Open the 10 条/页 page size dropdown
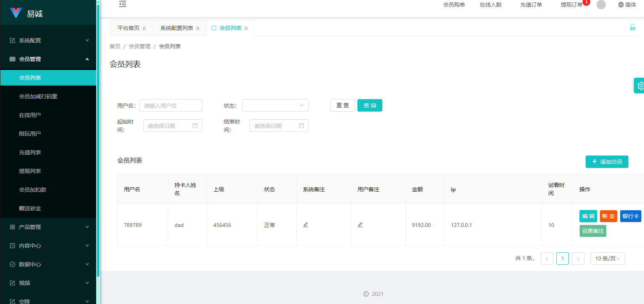644x304 pixels. click(x=607, y=259)
